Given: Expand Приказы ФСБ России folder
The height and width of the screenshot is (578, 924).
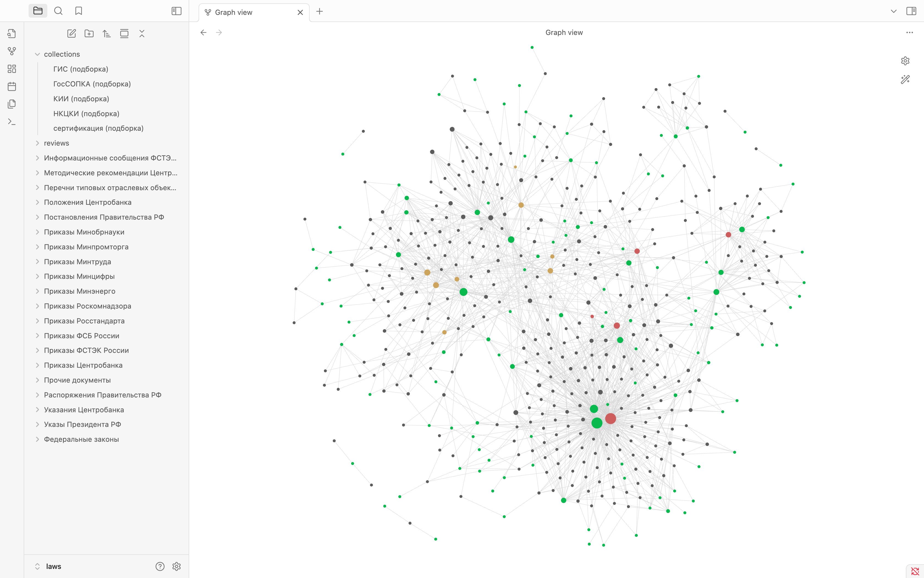Looking at the screenshot, I should [106, 336].
